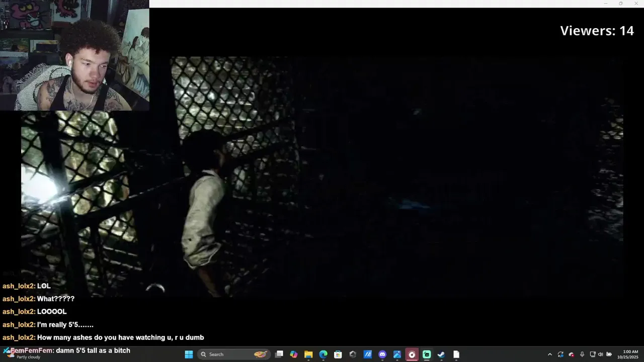Open Steam from the taskbar
Screen dimensions: 644x362
[441, 354]
